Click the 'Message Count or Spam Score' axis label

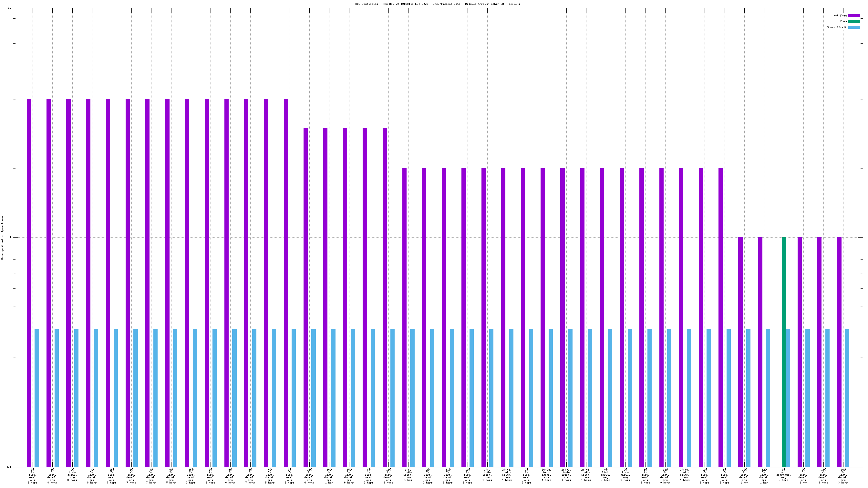(3, 238)
